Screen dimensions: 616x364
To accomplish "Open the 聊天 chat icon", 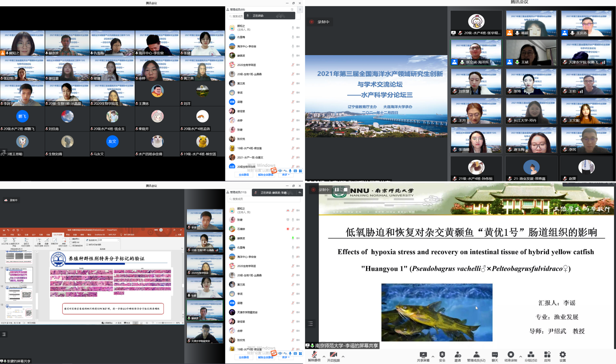I will tap(495, 355).
